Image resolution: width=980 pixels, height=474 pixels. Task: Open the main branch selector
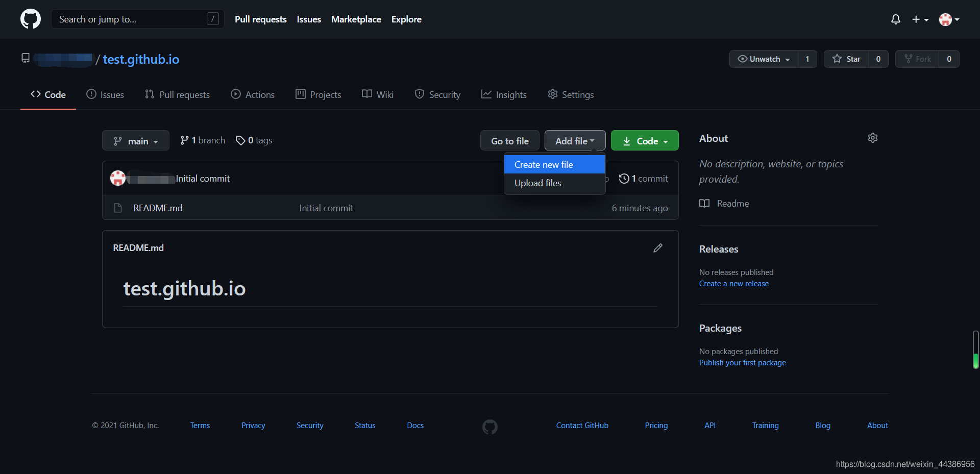point(136,141)
